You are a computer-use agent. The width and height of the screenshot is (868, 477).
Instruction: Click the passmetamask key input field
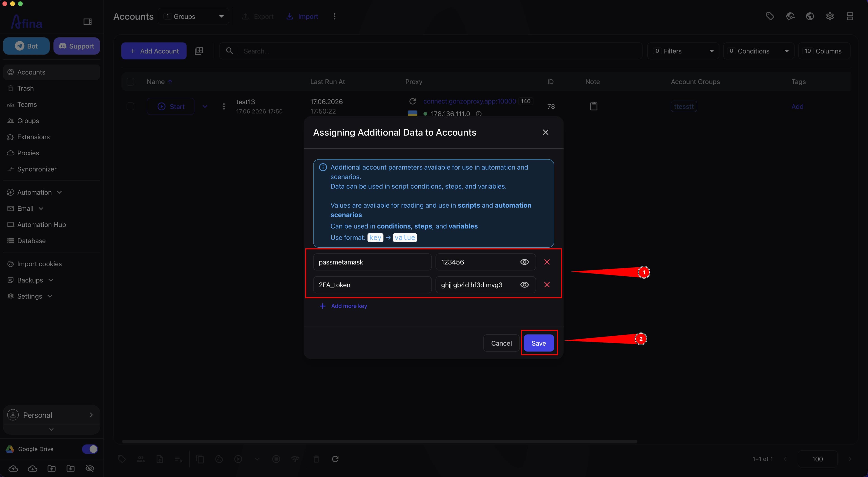[x=372, y=262]
